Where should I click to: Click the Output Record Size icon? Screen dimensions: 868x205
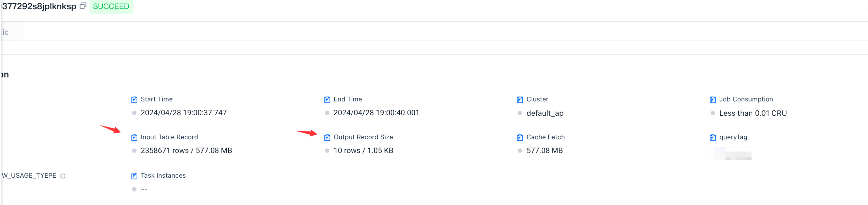tap(327, 137)
